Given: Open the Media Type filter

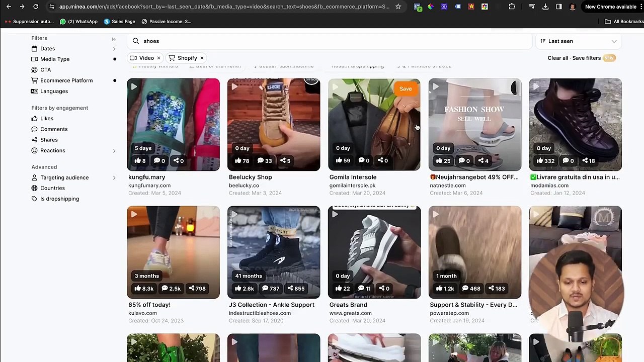Looking at the screenshot, I should (55, 59).
